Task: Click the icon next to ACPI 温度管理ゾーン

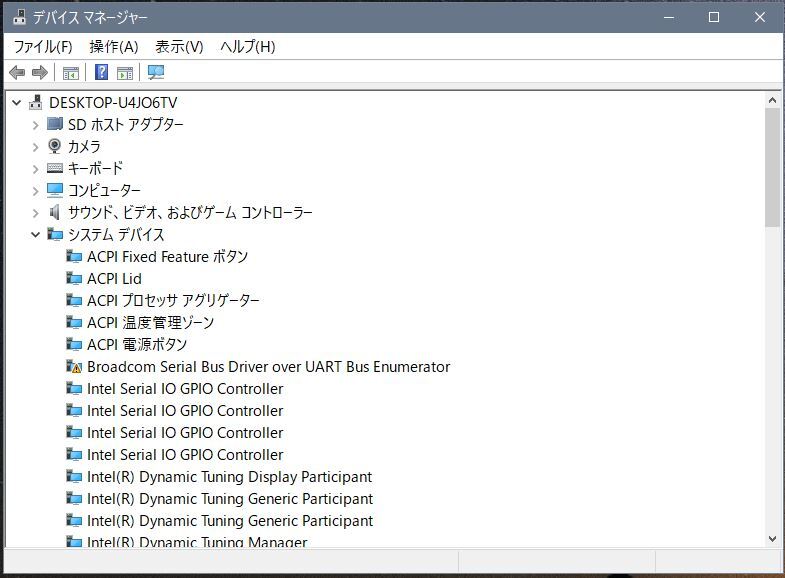Action: [x=74, y=322]
